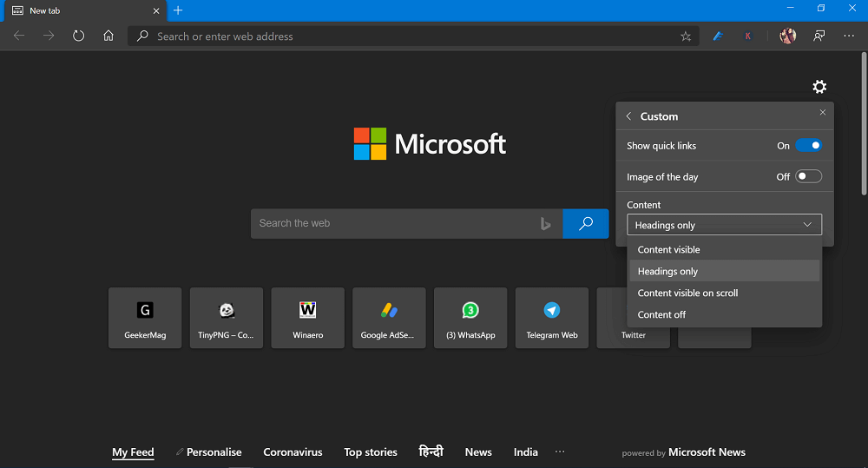Viewport: 868px width, 468px height.
Task: Turn off Show quick links toggle
Action: point(808,146)
